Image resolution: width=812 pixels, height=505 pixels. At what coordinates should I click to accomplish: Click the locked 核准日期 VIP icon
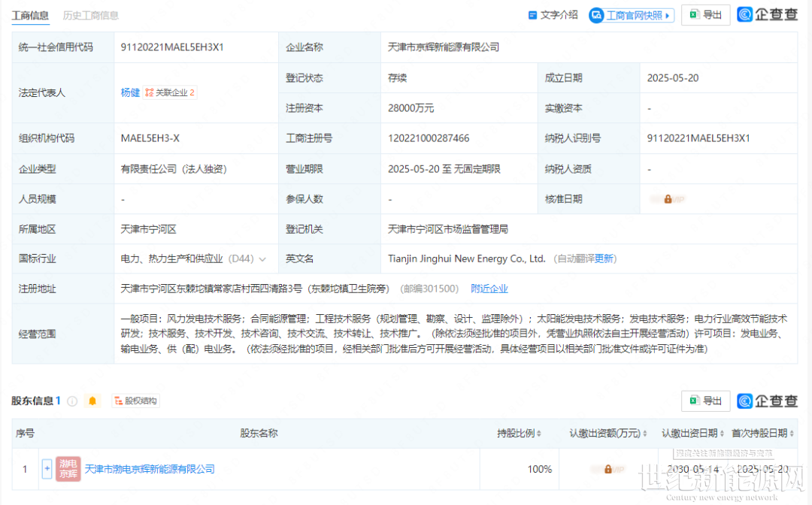668,199
